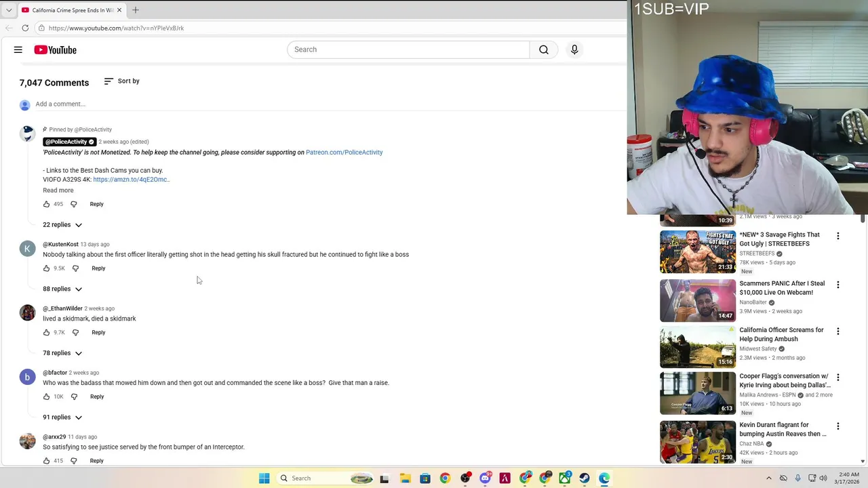Dislike the _EthanWilder comment
This screenshot has width=868, height=488.
75,333
